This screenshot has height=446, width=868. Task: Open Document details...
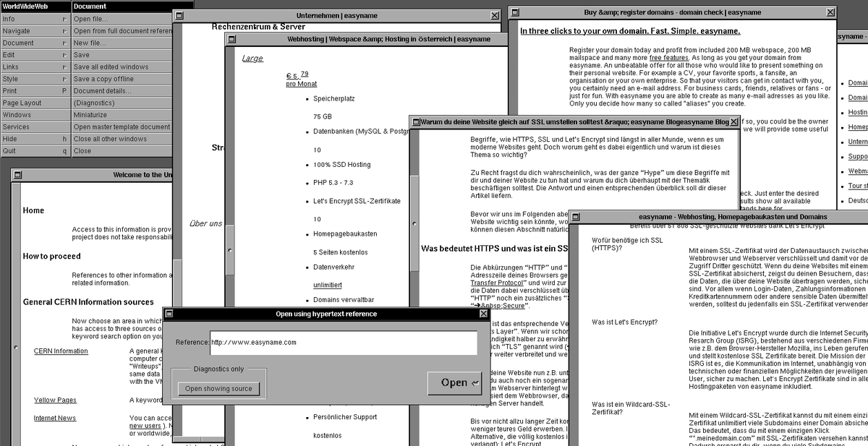tap(122, 91)
